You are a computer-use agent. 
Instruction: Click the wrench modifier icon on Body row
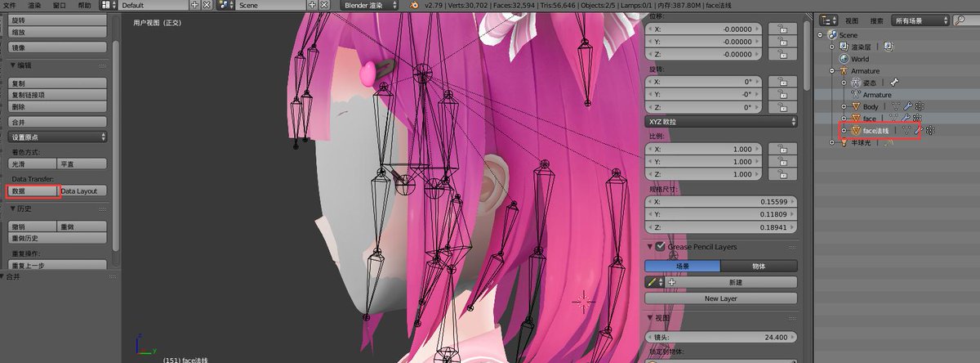click(x=906, y=106)
